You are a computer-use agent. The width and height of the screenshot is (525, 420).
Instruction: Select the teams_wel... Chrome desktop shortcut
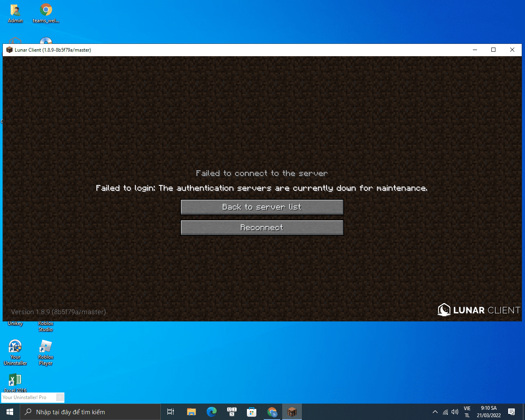coord(46,14)
